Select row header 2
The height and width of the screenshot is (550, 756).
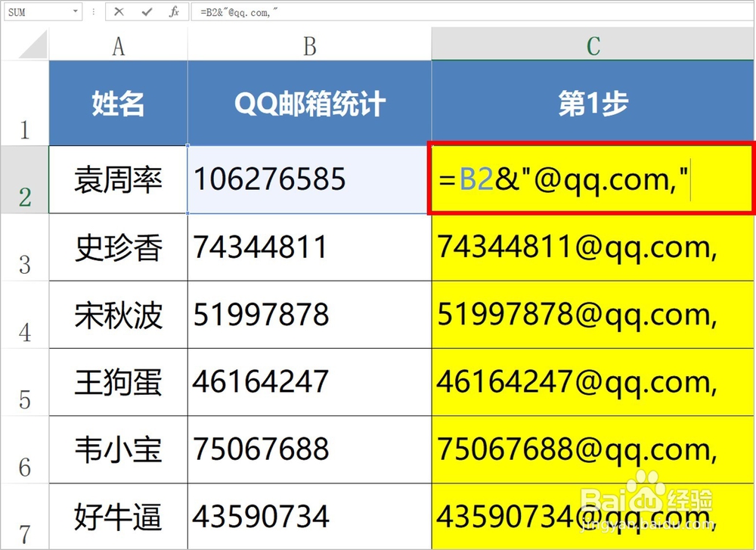click(25, 179)
